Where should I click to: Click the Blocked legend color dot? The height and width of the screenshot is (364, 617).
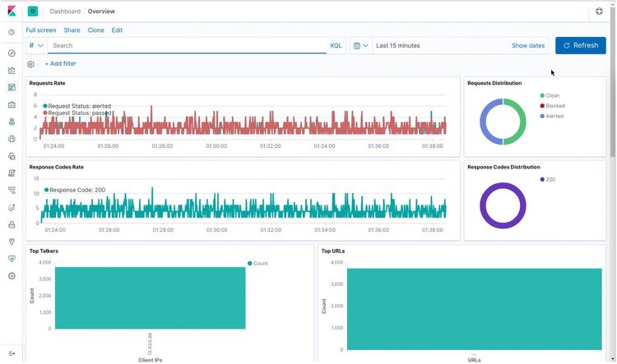pos(542,106)
